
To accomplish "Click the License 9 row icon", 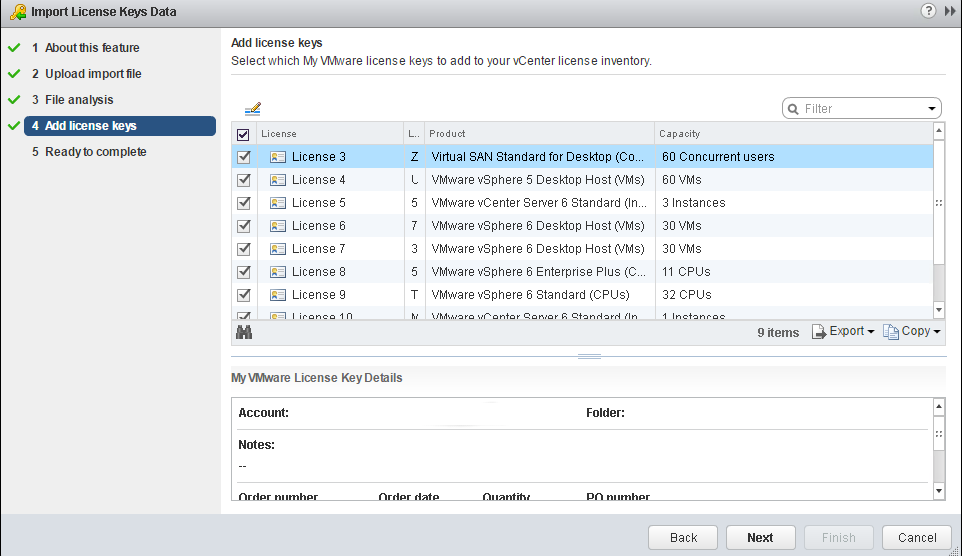I will coord(278,295).
